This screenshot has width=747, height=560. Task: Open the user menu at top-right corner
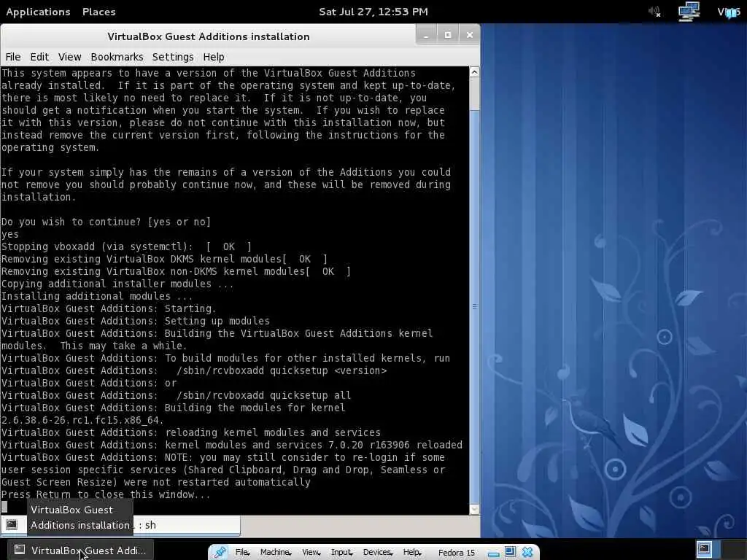729,12
